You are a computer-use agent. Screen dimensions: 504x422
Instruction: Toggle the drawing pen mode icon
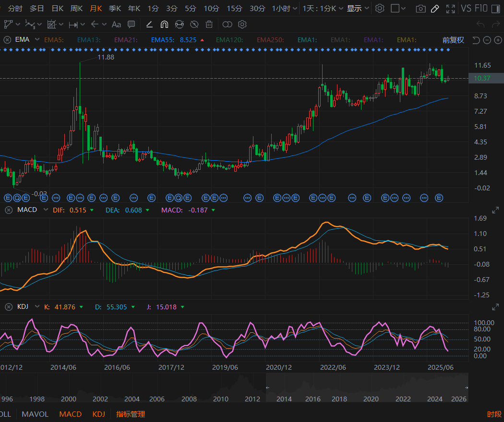[435, 8]
